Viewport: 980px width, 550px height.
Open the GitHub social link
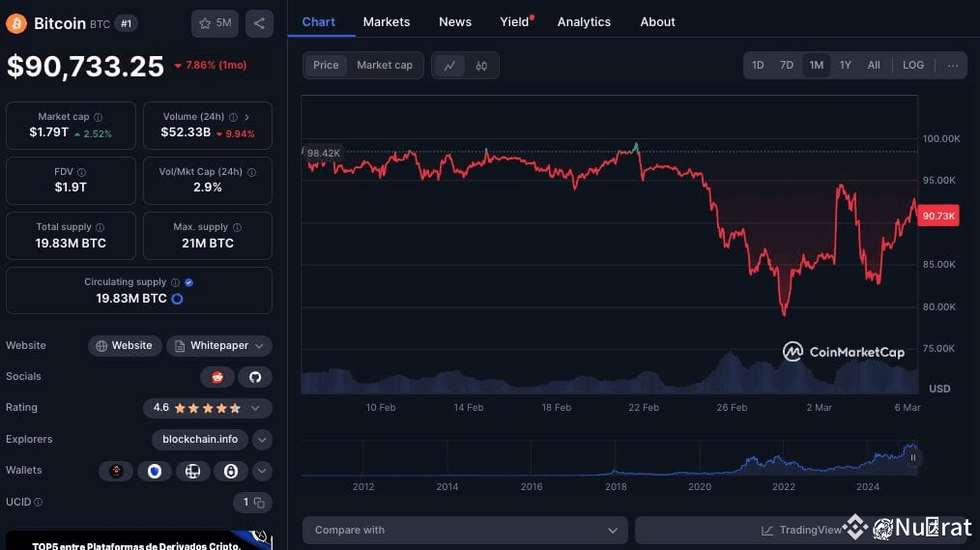[x=255, y=377]
